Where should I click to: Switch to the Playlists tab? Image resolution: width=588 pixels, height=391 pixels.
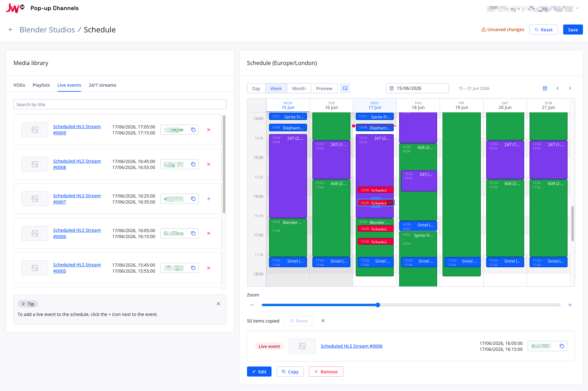coord(41,85)
